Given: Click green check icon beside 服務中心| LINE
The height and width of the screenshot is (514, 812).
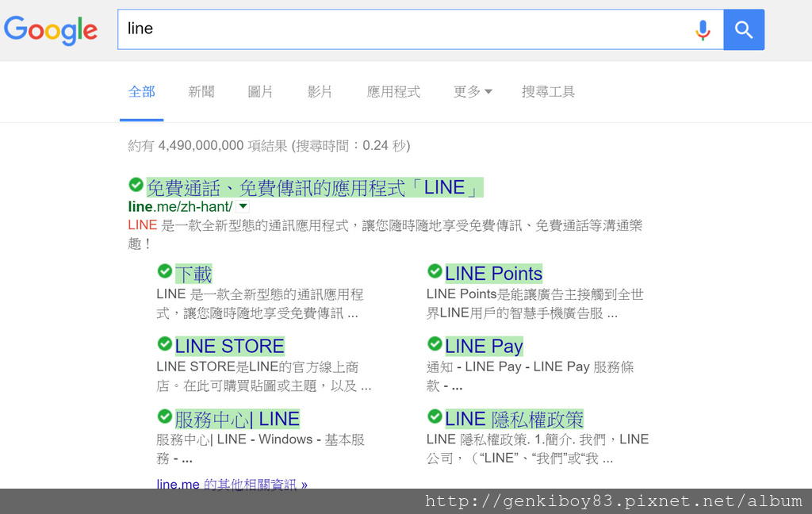Looking at the screenshot, I should [165, 416].
